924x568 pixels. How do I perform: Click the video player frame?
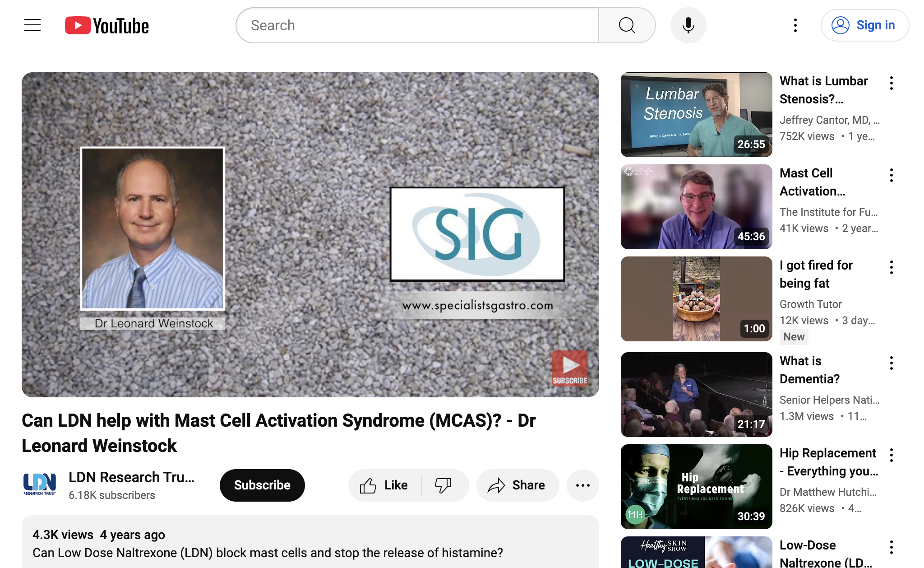[310, 235]
